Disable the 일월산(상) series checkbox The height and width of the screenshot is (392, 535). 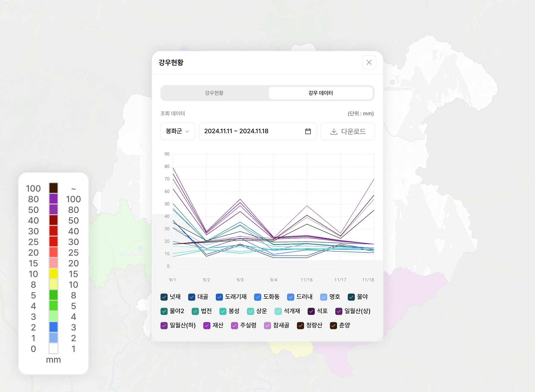click(x=339, y=311)
